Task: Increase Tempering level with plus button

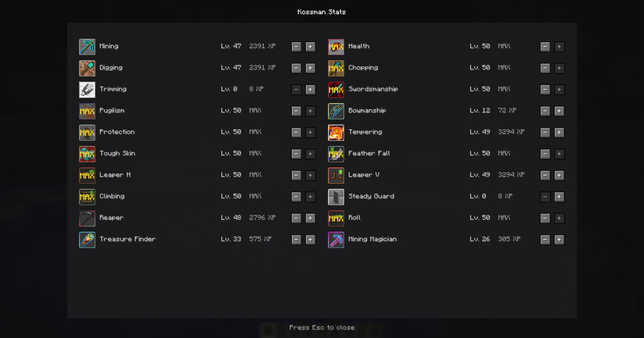Action: [x=559, y=133]
